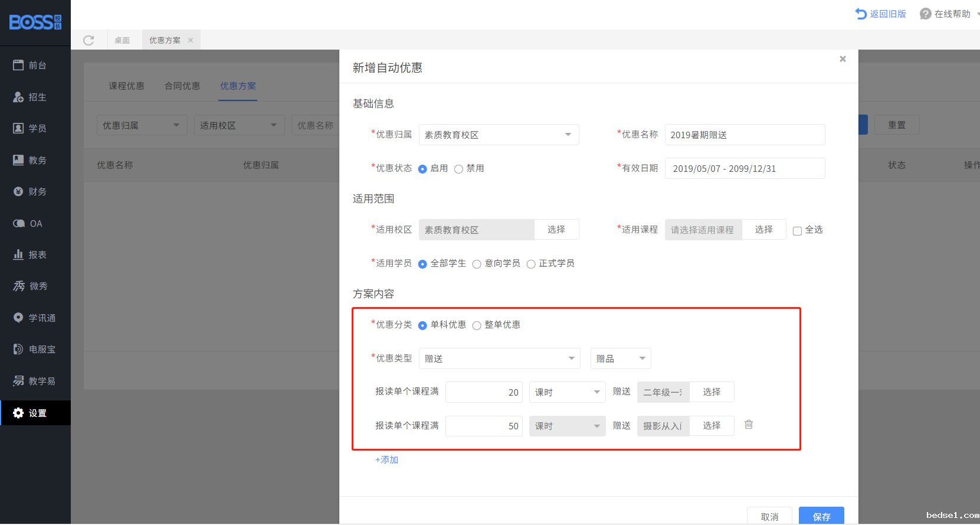The height and width of the screenshot is (525, 980).
Task: Click the 返回旧版 link
Action: click(888, 14)
